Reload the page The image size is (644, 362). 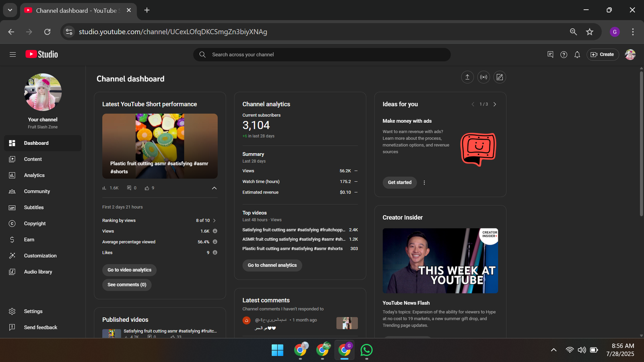coord(47,32)
